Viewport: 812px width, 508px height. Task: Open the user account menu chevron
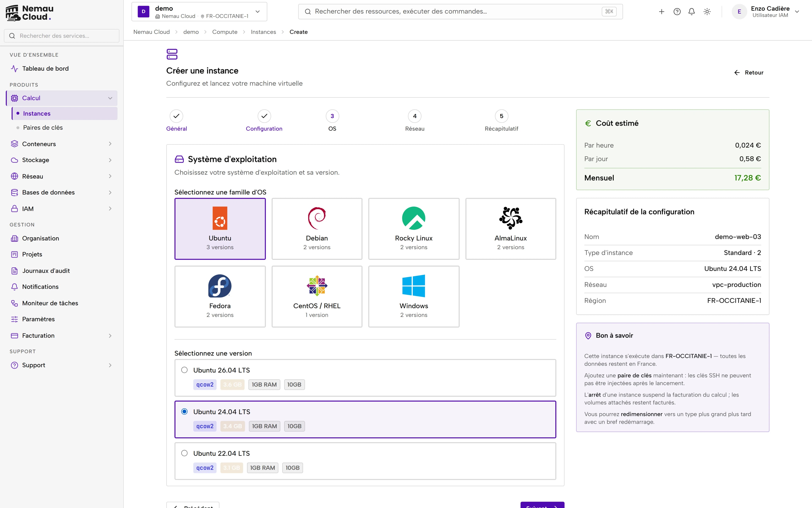pyautogui.click(x=797, y=12)
